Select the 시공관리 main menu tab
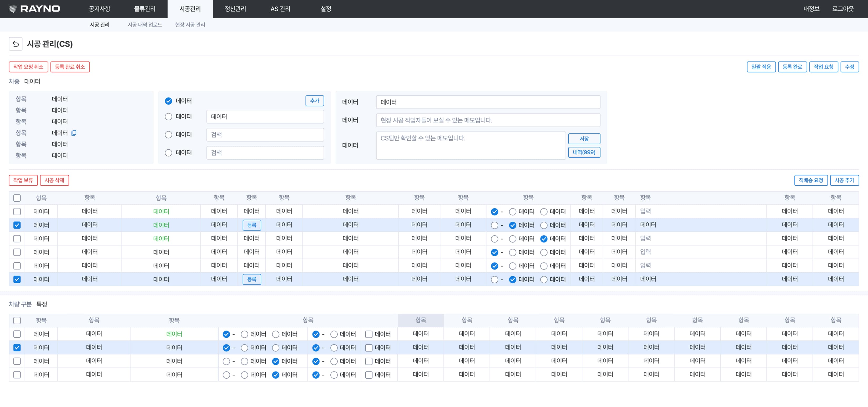The width and height of the screenshot is (868, 407). click(190, 9)
